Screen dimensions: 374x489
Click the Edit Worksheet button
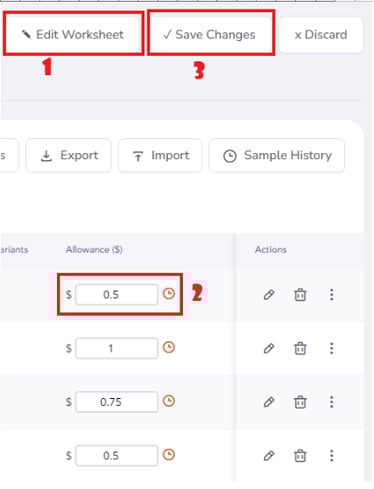click(x=73, y=34)
